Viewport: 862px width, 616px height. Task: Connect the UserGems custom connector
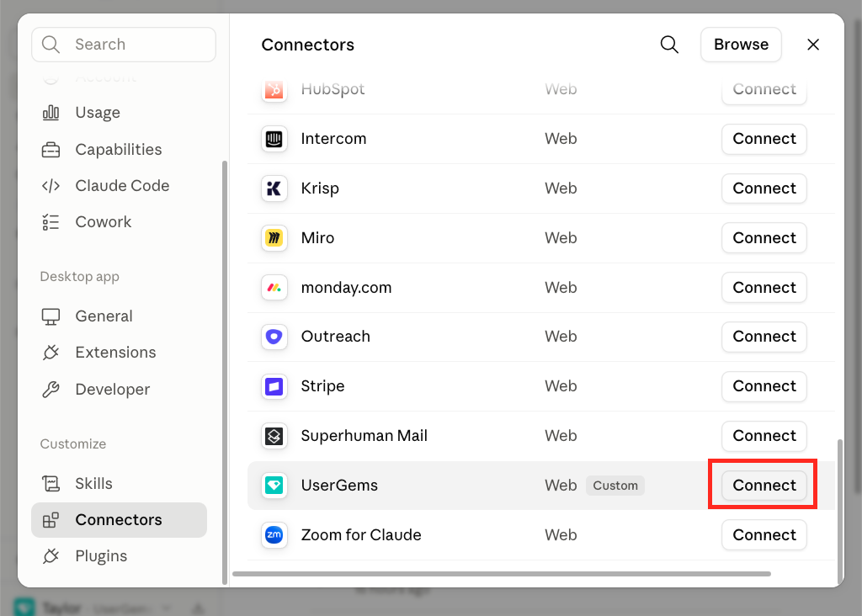(764, 486)
